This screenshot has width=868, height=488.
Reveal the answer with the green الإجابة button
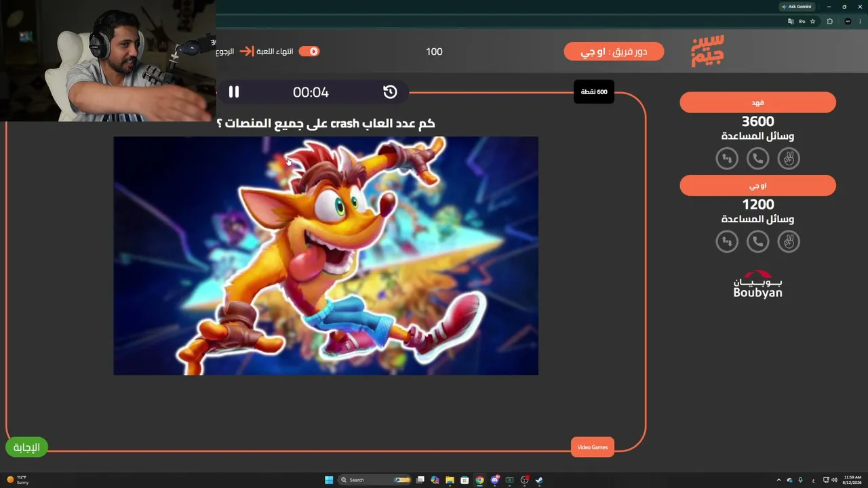tap(27, 447)
